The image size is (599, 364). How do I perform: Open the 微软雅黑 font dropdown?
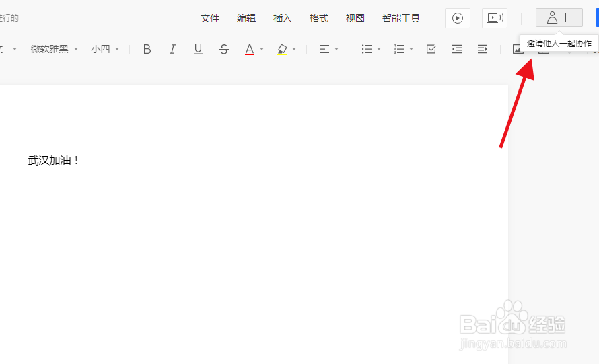pyautogui.click(x=55, y=49)
